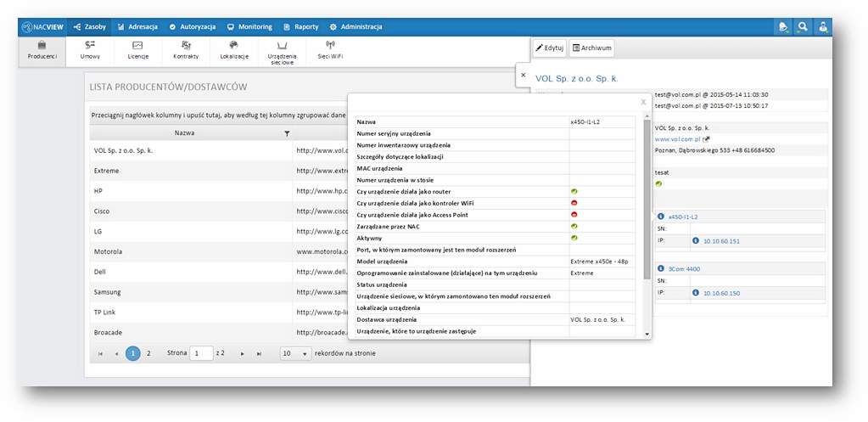Select page 2 in pagination
The width and height of the screenshot is (868, 422).
tap(148, 353)
